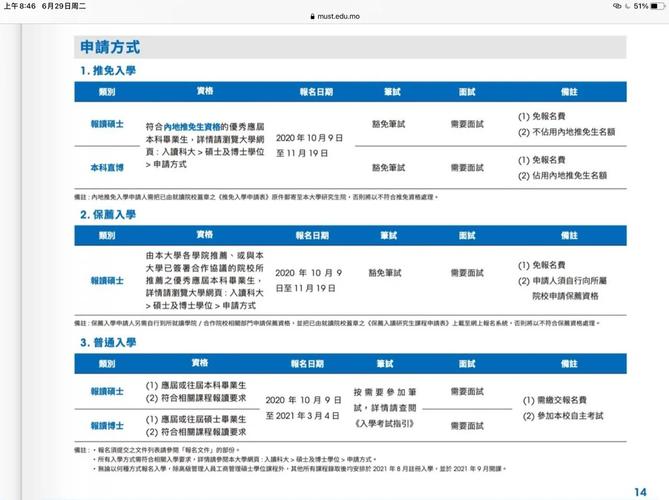Tap the time 上午8:46 in status bar
This screenshot has width=669, height=500.
click(20, 6)
